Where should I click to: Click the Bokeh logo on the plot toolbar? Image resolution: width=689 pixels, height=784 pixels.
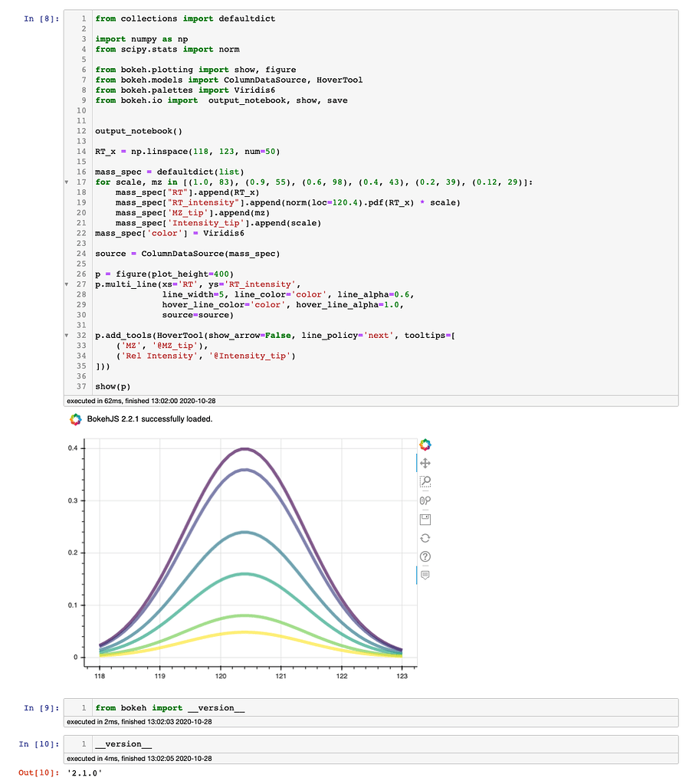(x=425, y=444)
